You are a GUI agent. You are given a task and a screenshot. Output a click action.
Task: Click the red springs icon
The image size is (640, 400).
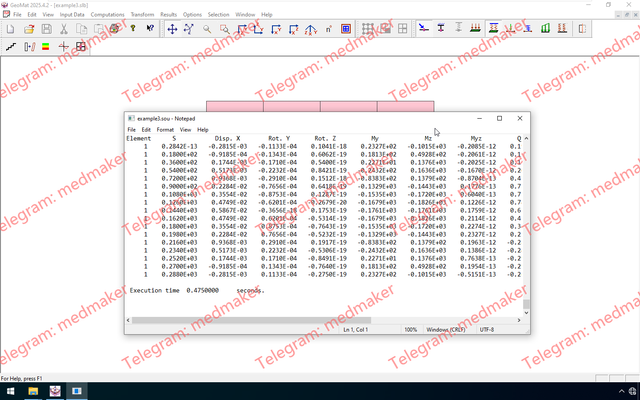pos(562,29)
